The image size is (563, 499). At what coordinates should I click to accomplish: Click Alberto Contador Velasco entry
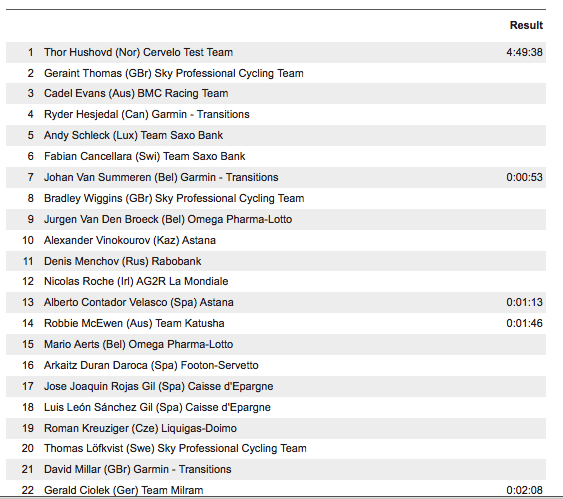[x=139, y=302]
